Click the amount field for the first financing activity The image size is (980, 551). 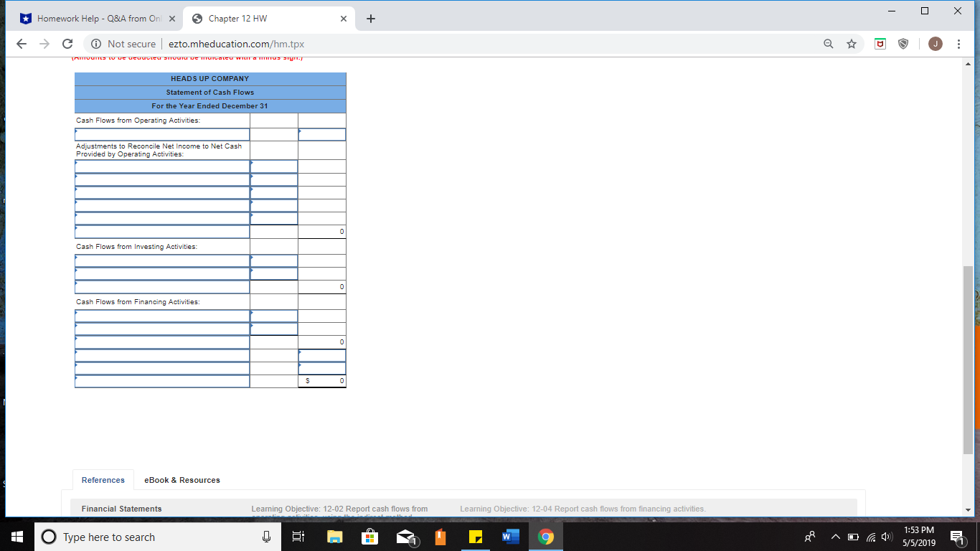click(274, 316)
